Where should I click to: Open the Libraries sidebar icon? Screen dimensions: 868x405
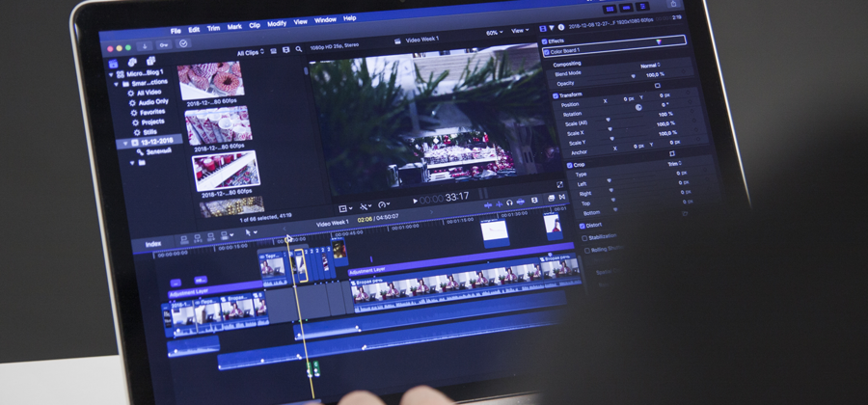115,63
